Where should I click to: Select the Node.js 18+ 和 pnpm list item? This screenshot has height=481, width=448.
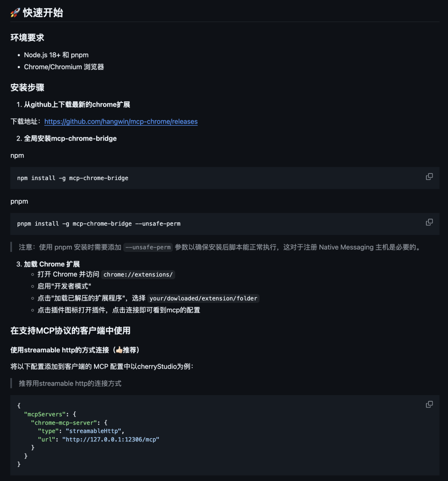coord(56,55)
